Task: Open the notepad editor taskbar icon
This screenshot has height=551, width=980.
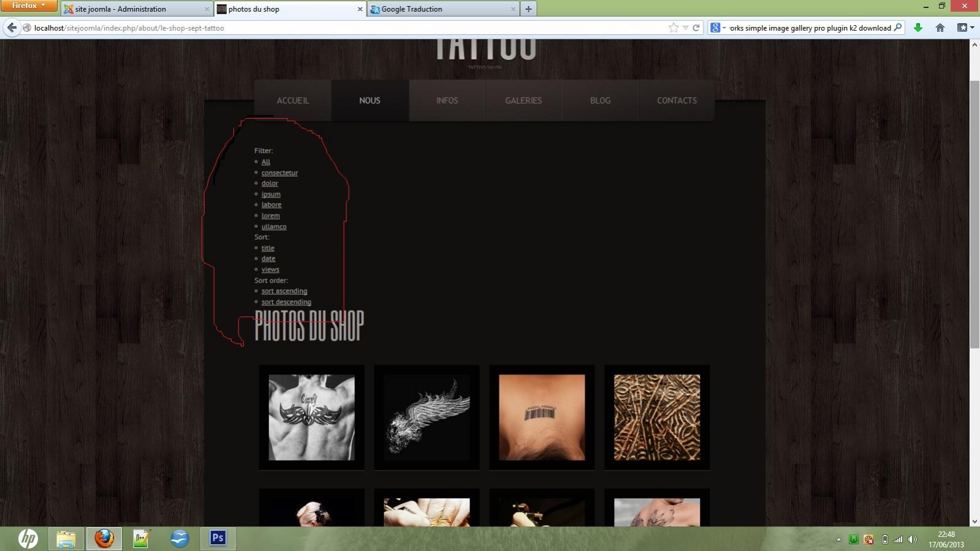Action: point(142,539)
